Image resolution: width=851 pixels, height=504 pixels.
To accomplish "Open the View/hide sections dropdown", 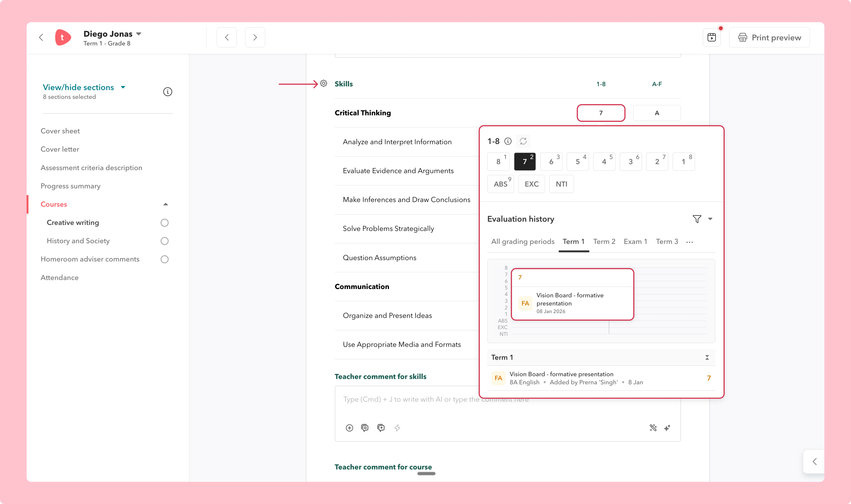I will point(84,87).
